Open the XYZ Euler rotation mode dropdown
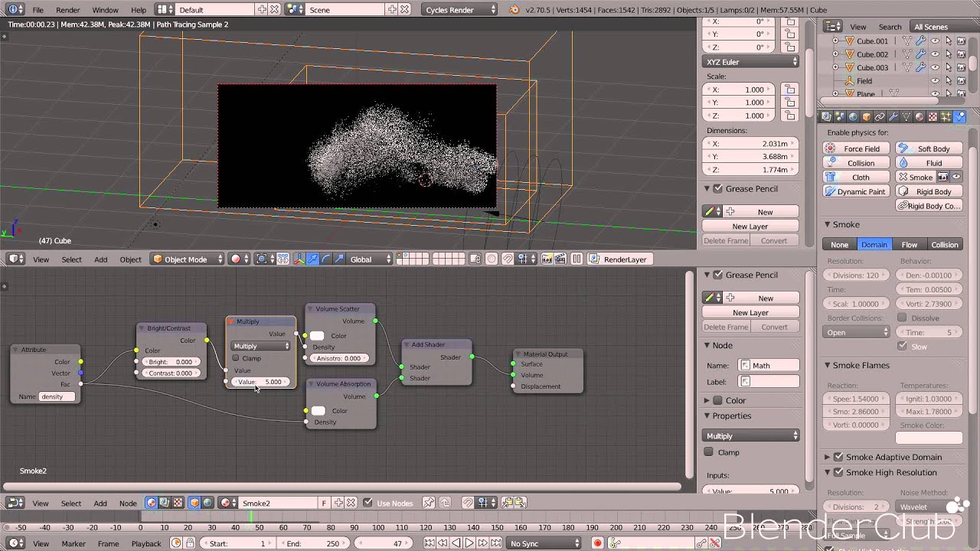980x551 pixels. click(x=750, y=62)
